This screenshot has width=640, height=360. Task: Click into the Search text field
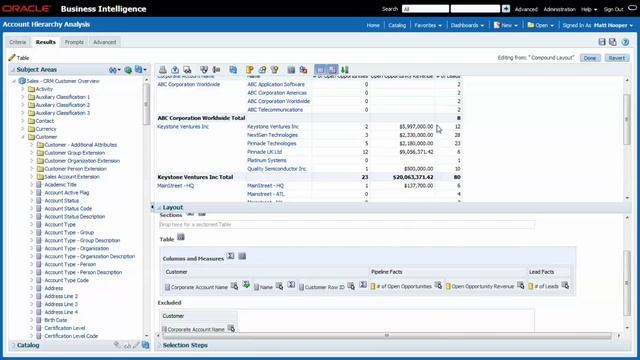click(x=475, y=9)
